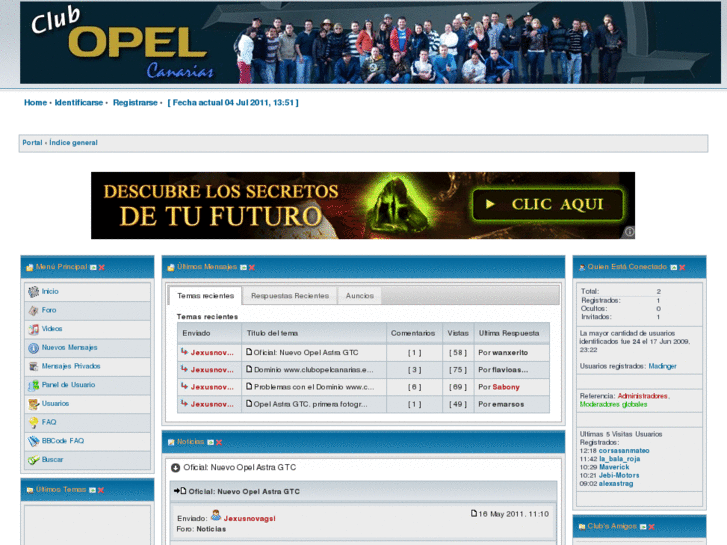Open topic Opel Astra GTC. primera fotogr...
This screenshot has width=727, height=545.
point(311,404)
